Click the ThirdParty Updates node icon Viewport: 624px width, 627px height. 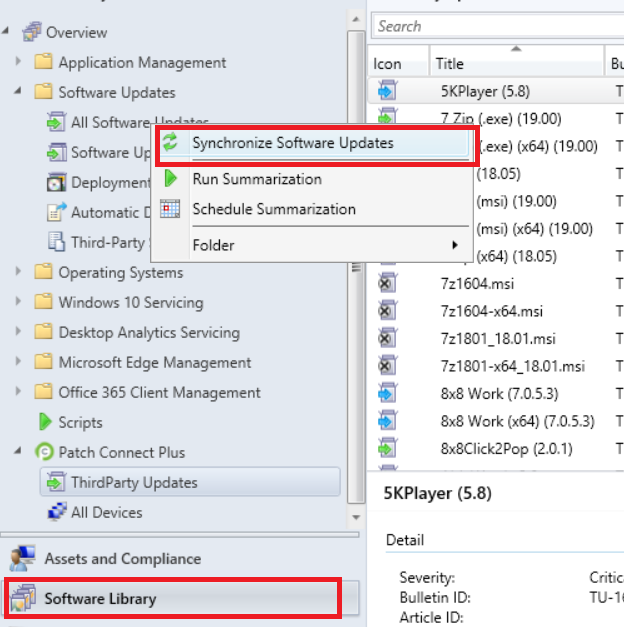click(56, 482)
